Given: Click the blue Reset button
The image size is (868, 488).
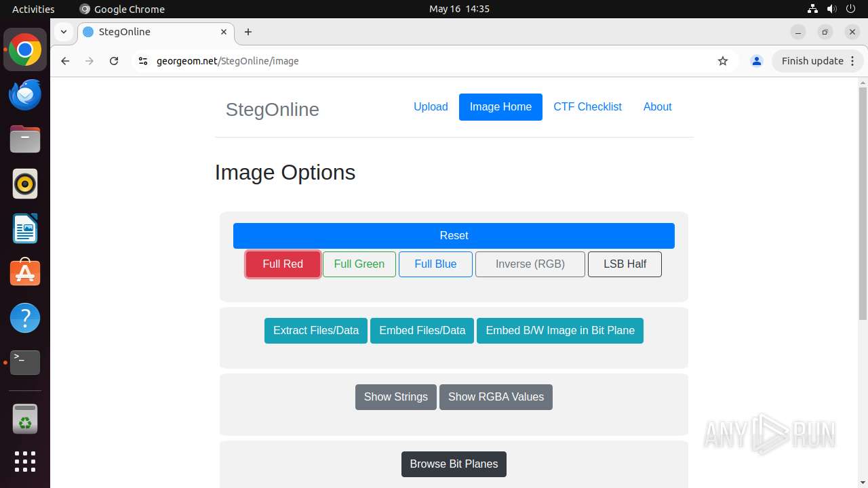Looking at the screenshot, I should (454, 236).
